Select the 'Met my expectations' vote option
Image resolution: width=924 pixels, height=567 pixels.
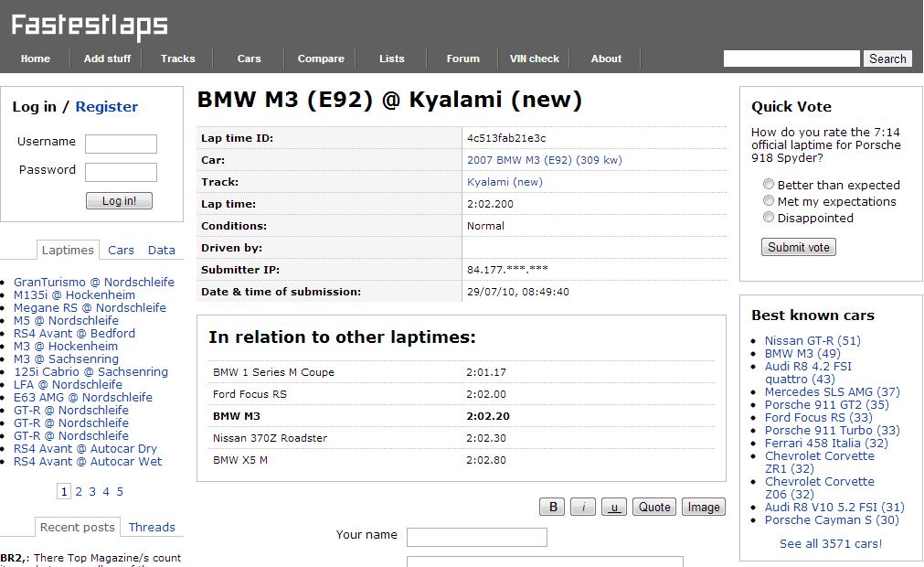coord(768,201)
